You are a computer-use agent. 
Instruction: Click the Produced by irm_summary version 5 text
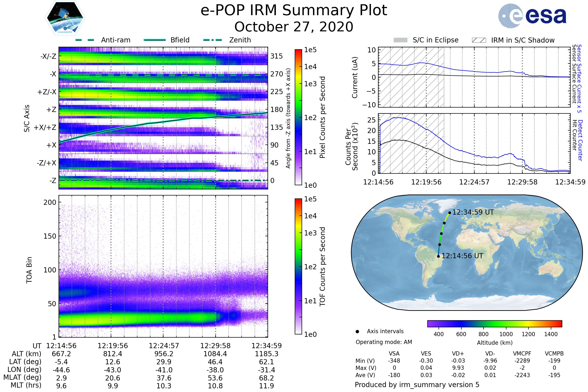point(417,385)
